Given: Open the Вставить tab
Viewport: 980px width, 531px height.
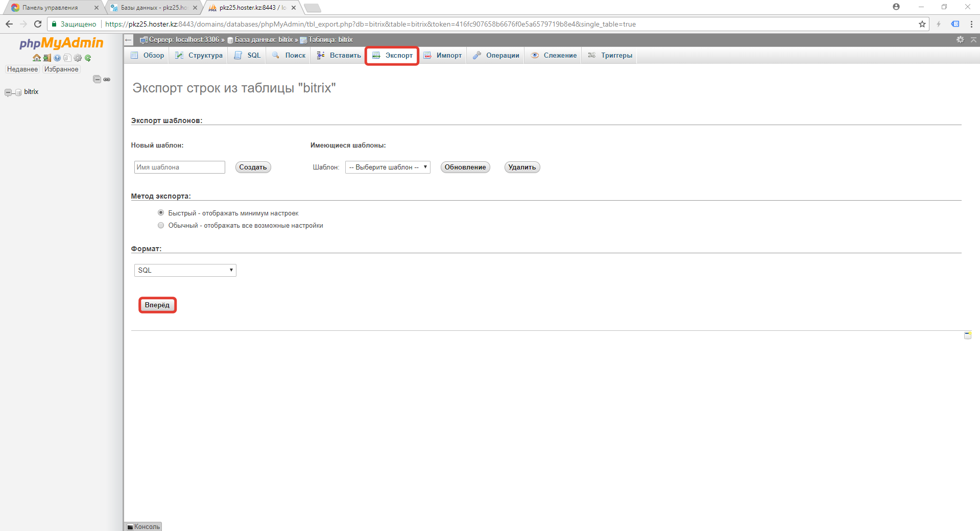Looking at the screenshot, I should pyautogui.click(x=339, y=55).
